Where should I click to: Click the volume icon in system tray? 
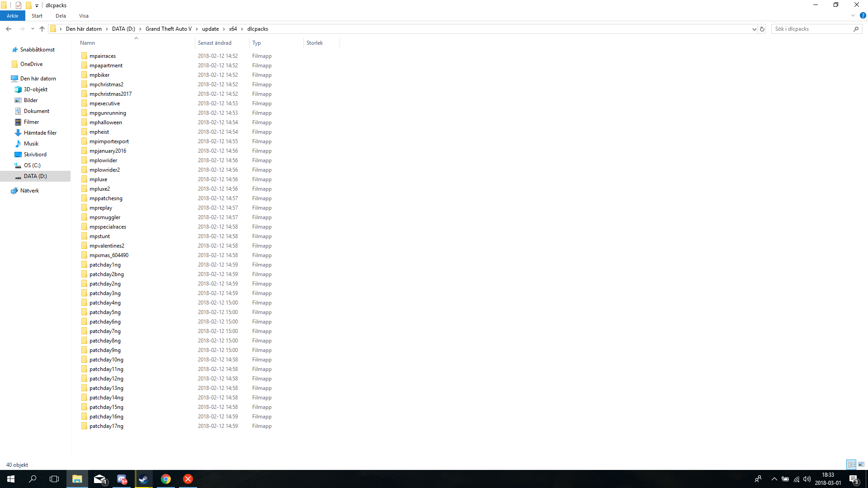[807, 479]
